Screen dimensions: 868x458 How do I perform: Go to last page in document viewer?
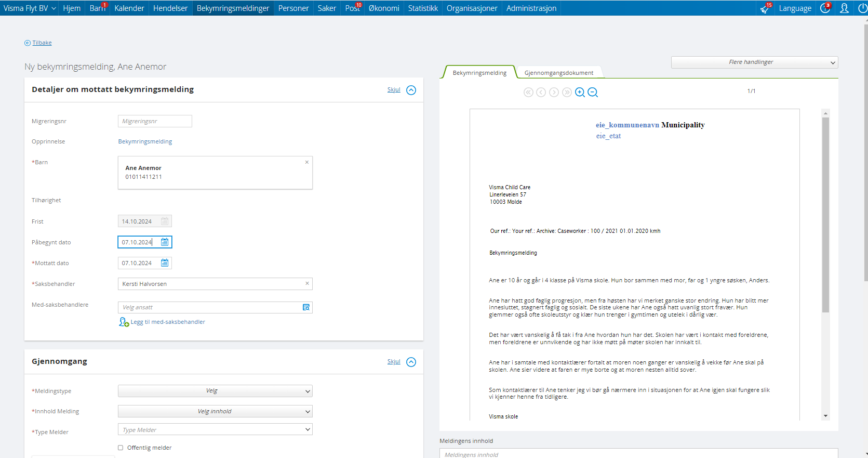pos(567,92)
